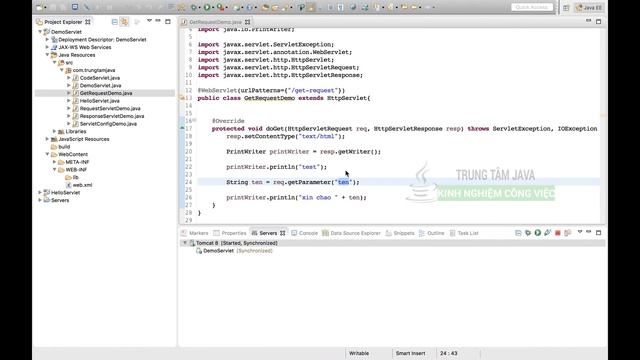The width and height of the screenshot is (640, 360).
Task: Open the Project Explorer view menu
Action: (149, 21)
